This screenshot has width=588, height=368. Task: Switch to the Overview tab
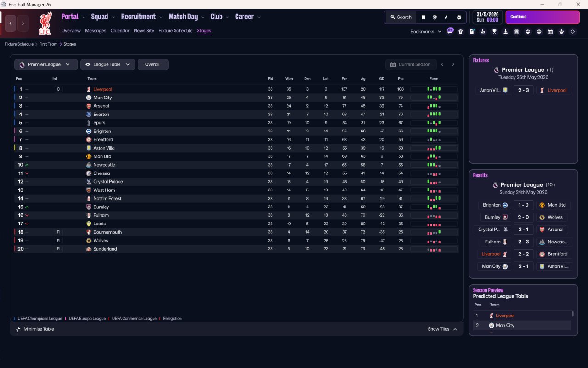(x=71, y=31)
